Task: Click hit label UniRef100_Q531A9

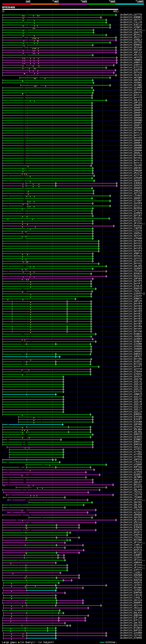Action: 131,48
